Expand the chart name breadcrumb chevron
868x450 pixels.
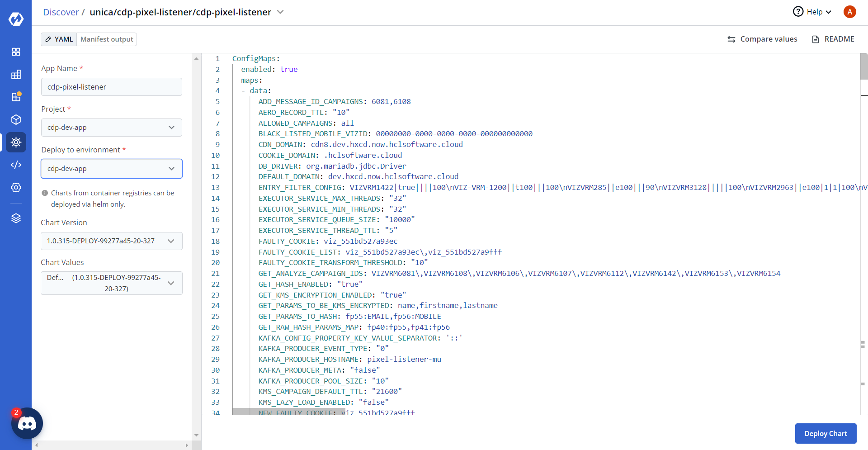click(280, 12)
